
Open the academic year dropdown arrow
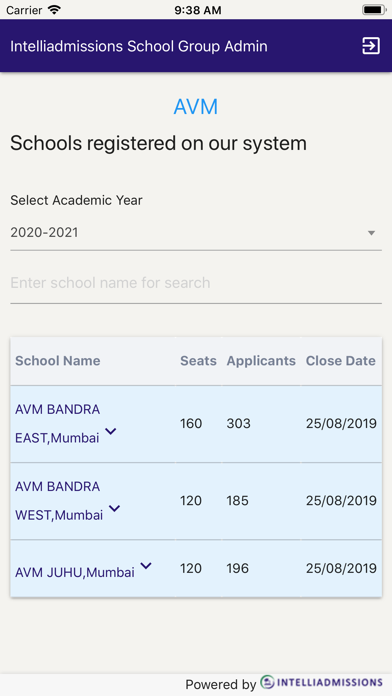(x=372, y=233)
